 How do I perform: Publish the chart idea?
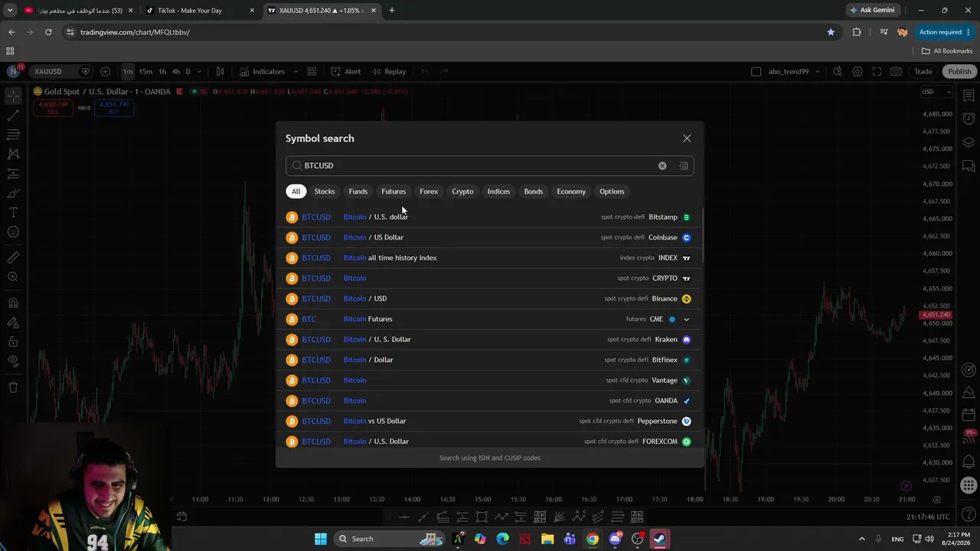tap(959, 71)
